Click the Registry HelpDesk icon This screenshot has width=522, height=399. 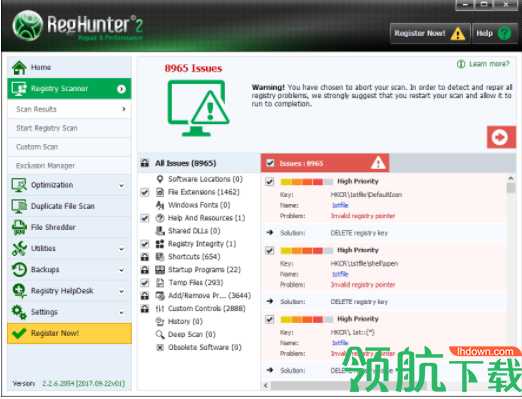pyautogui.click(x=19, y=291)
